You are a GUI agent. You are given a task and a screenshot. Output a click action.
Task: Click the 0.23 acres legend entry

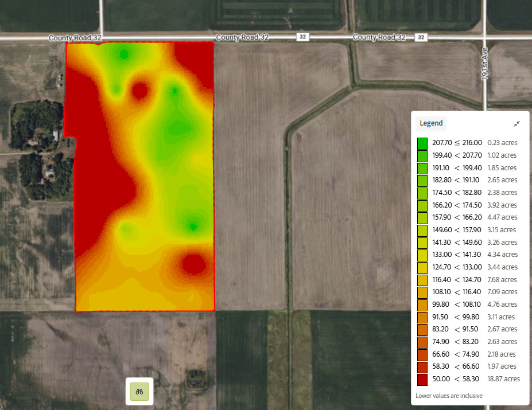click(502, 143)
